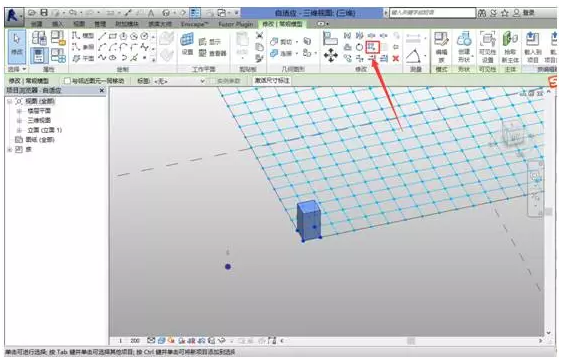Click Create Form (创建形状) icon

click(464, 47)
